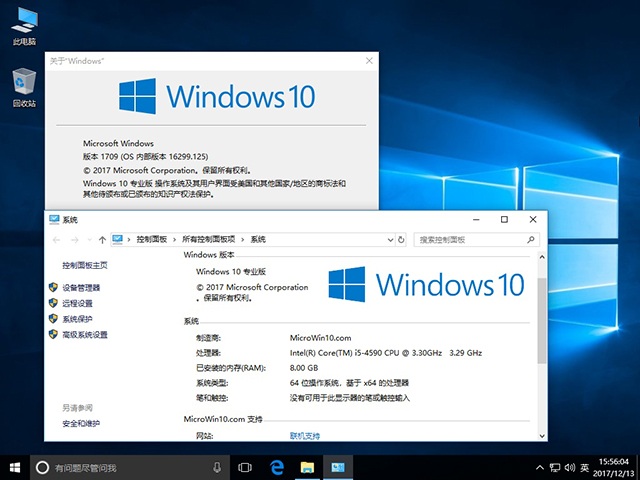Activate Cortana microphone icon
Screen dimensions: 640x480
pyautogui.click(x=217, y=468)
